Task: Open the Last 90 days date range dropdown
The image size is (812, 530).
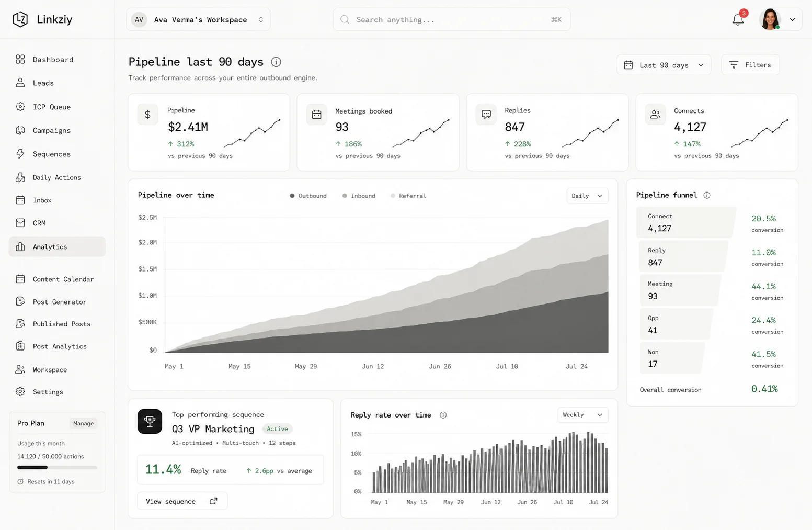Action: [x=664, y=65]
